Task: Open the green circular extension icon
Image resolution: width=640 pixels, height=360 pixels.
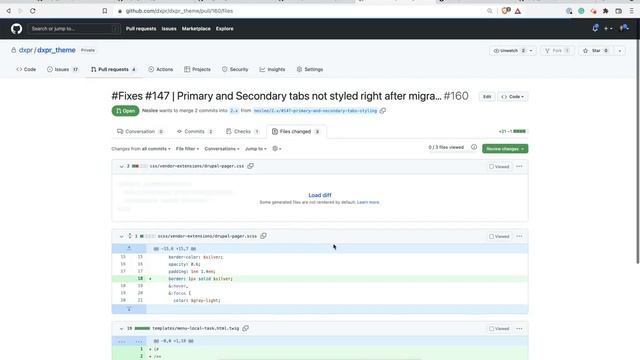Action: tap(581, 11)
